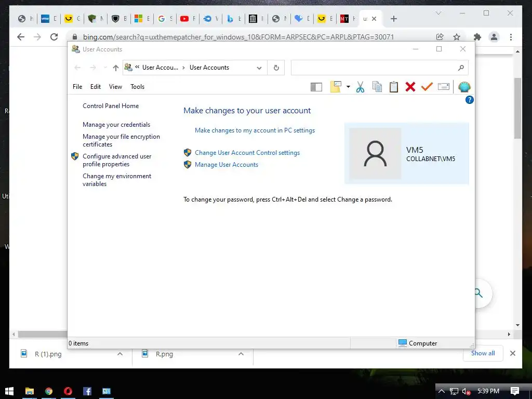Screen dimensions: 532x399
Task: Click Make changes to my account in PC settings
Action: click(x=255, y=130)
